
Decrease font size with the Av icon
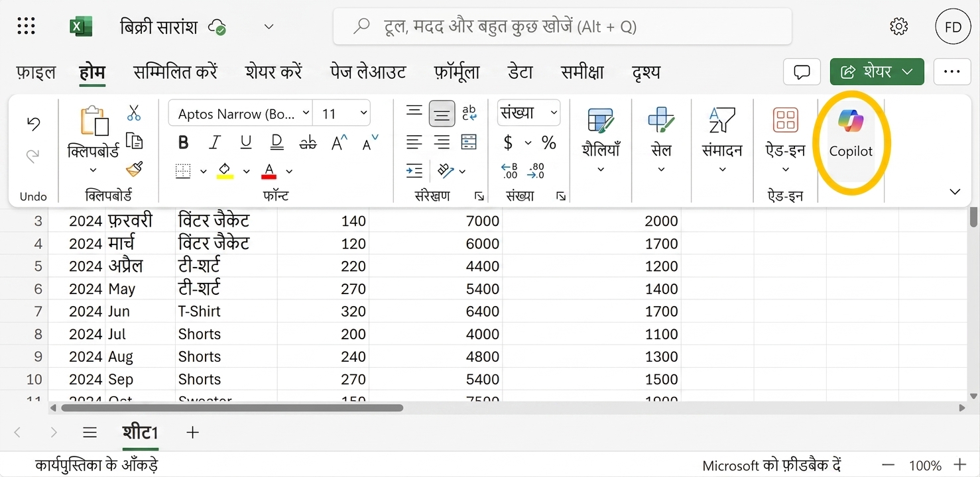coord(370,142)
